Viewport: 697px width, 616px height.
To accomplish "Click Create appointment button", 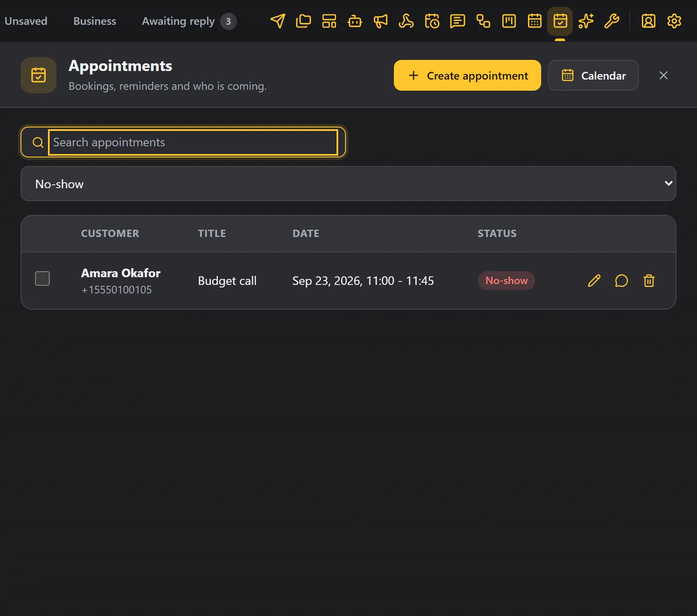I will point(467,75).
